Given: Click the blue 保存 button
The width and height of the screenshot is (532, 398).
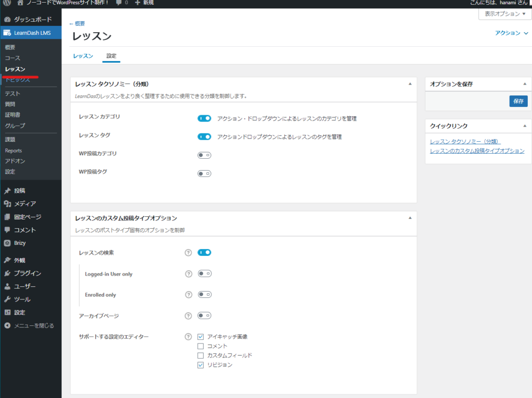Looking at the screenshot, I should [518, 101].
